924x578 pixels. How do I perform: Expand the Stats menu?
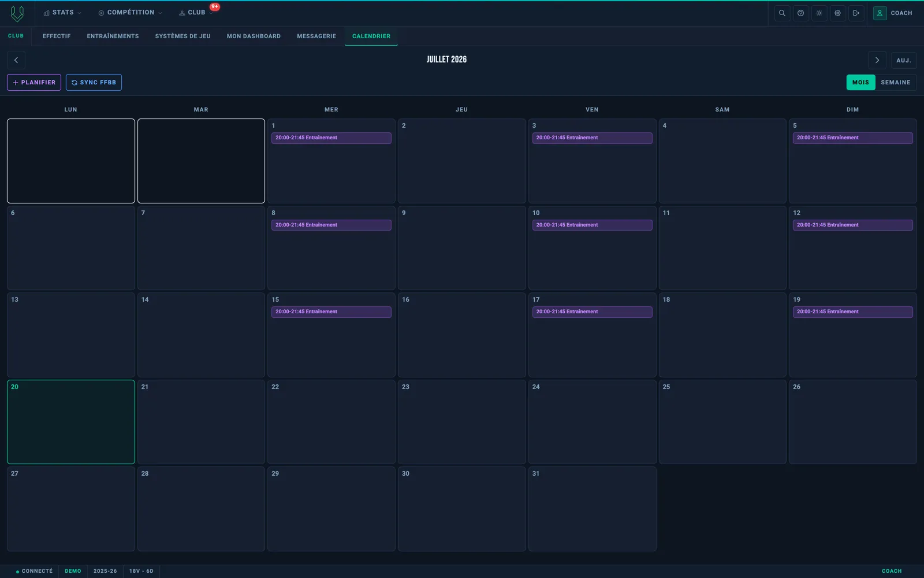pos(62,13)
